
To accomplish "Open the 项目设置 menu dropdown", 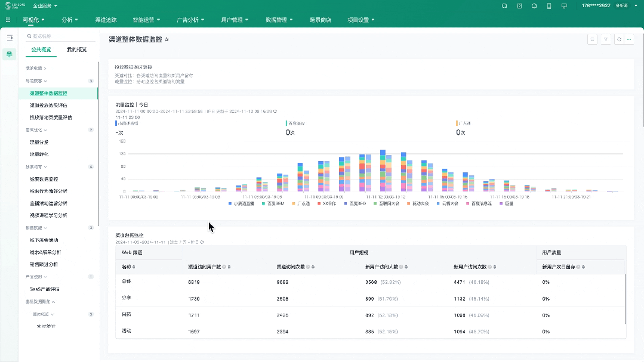I will click(360, 20).
